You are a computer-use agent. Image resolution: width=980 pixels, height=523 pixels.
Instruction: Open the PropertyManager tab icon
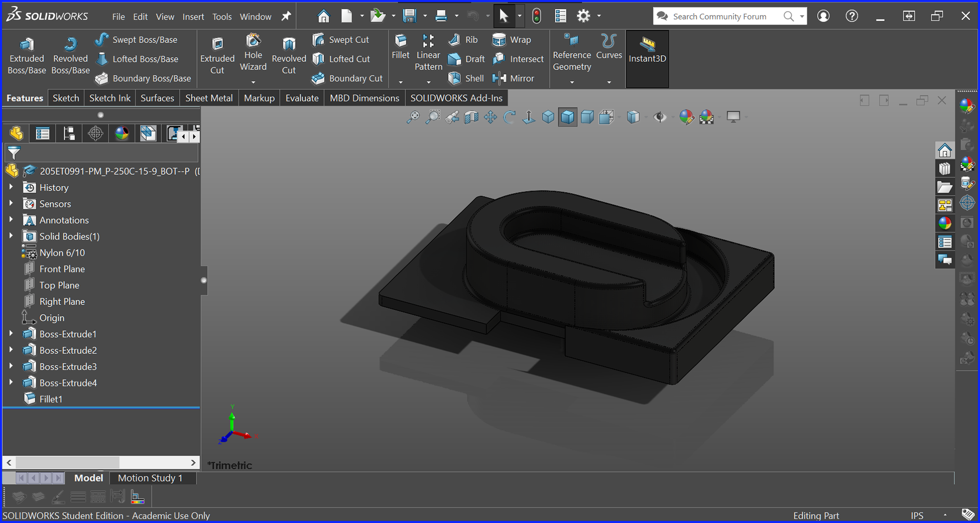click(42, 134)
